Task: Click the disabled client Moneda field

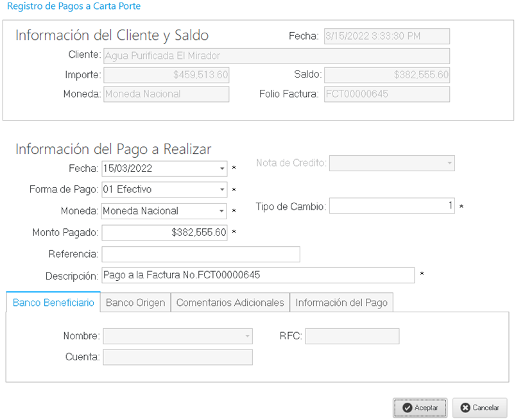Action: [x=166, y=94]
